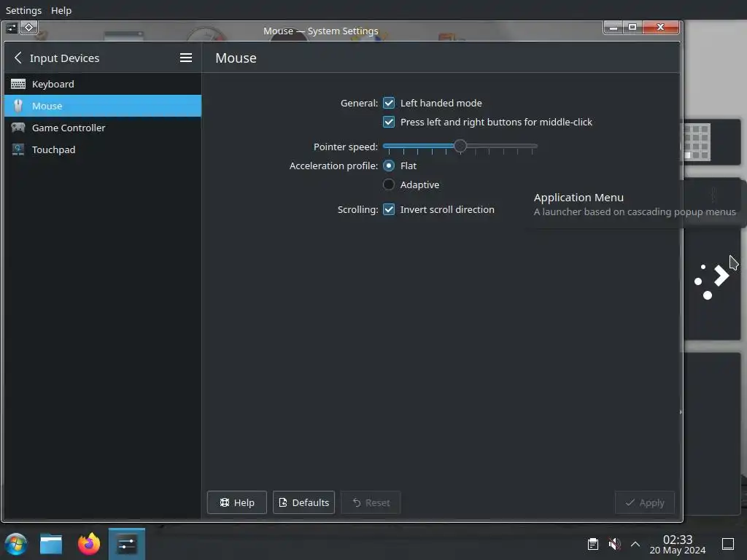Select the Application Menu widget icon
Screen dimensions: 747x560
(x=712, y=281)
